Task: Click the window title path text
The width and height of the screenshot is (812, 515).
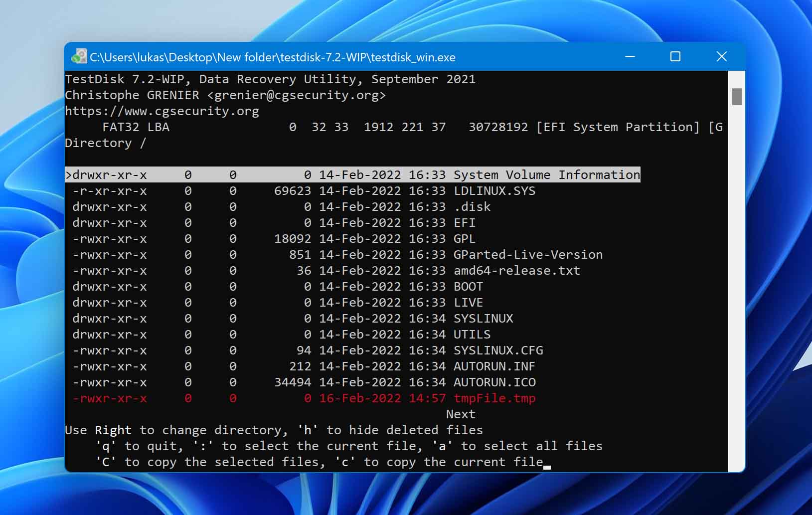Action: pyautogui.click(x=273, y=57)
